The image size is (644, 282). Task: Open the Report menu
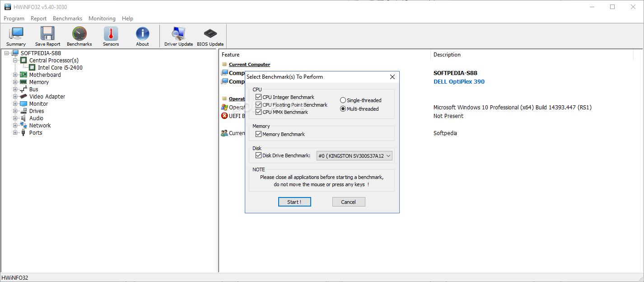pyautogui.click(x=38, y=19)
